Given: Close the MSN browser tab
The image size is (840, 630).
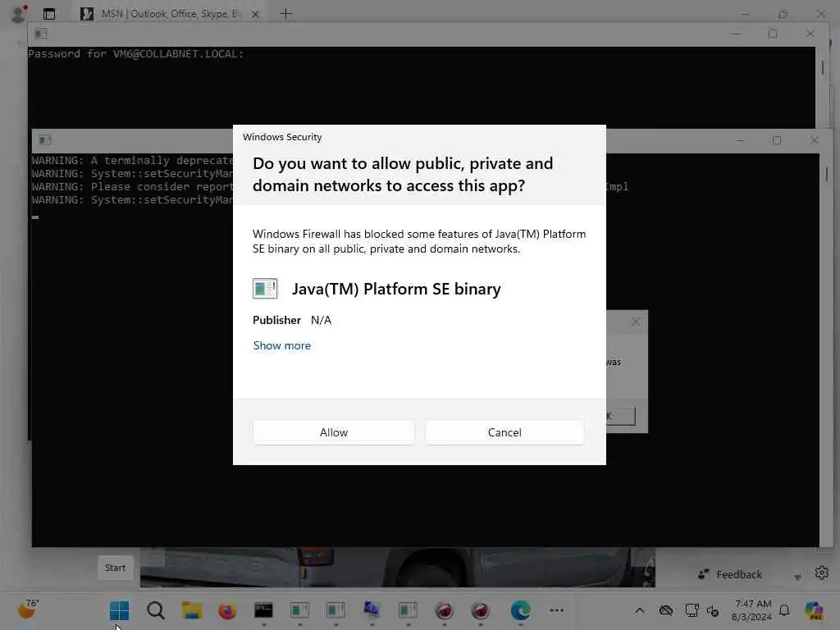Looking at the screenshot, I should pyautogui.click(x=256, y=15).
